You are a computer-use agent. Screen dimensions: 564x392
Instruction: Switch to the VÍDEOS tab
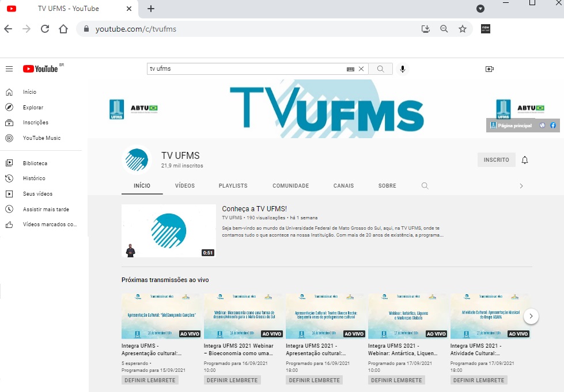[185, 186]
